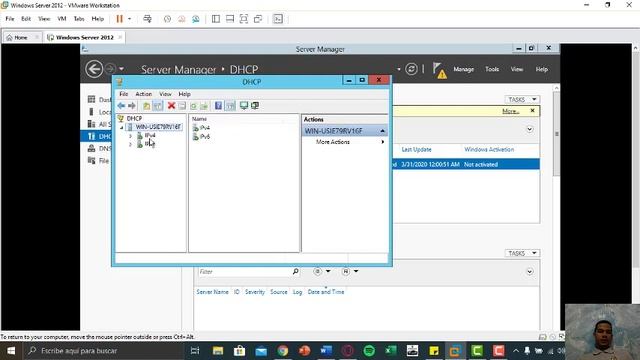Open Action menu in DHCP window
The width and height of the screenshot is (640, 360).
tap(144, 94)
